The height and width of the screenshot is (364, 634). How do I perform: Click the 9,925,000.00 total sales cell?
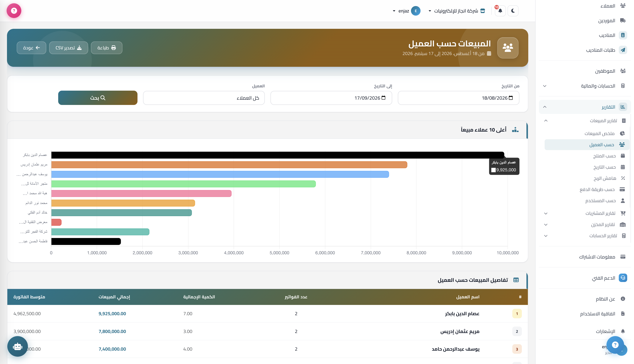[x=112, y=314]
